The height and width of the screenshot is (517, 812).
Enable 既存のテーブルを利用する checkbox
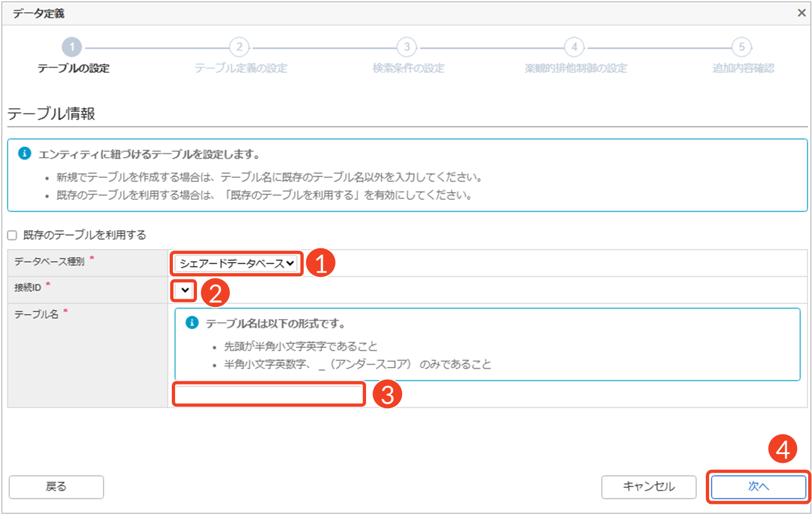click(x=12, y=235)
